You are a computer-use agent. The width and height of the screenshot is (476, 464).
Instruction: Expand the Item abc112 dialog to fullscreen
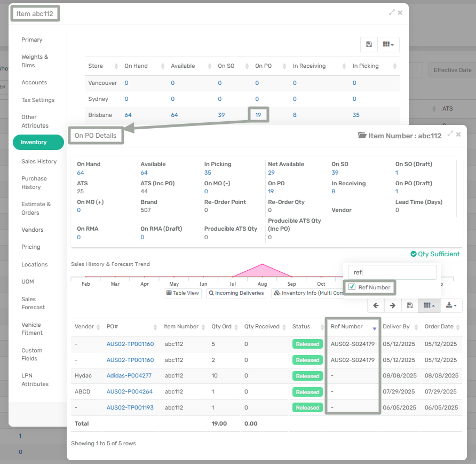pos(392,12)
